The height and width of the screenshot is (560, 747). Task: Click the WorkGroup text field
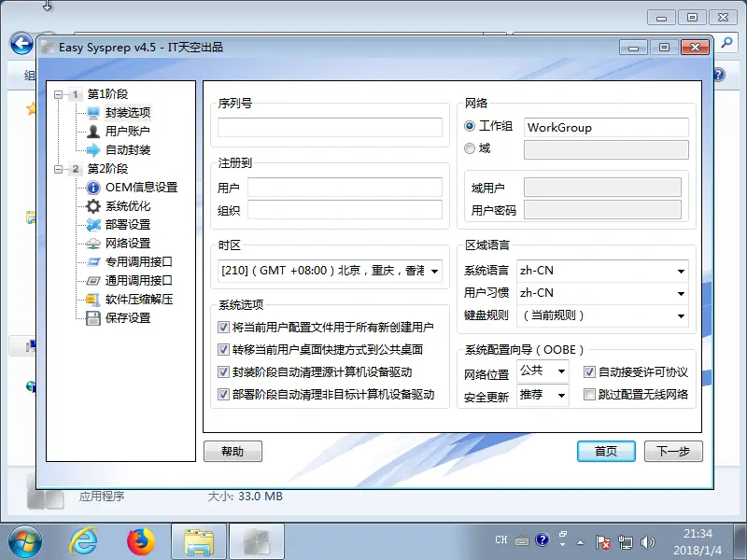[606, 128]
